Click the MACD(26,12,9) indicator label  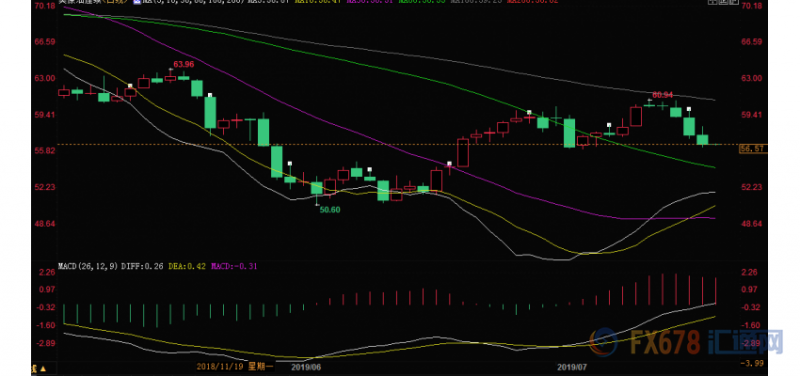click(x=88, y=266)
